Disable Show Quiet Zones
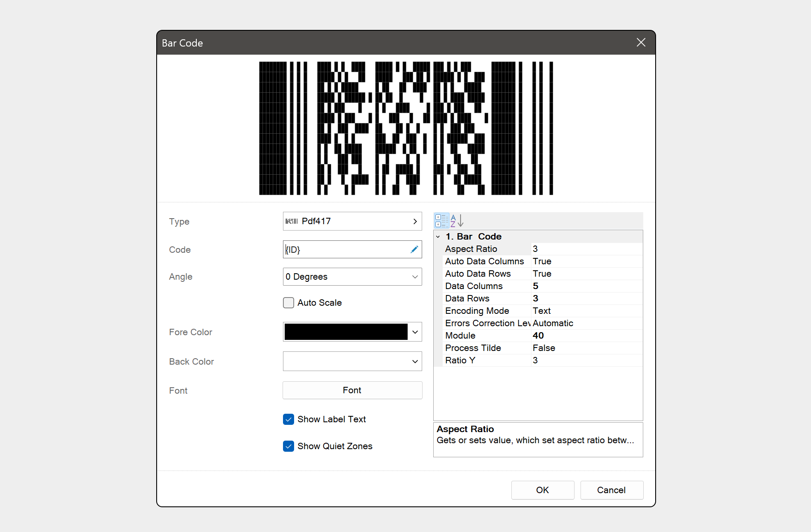This screenshot has height=532, width=811. 289,446
